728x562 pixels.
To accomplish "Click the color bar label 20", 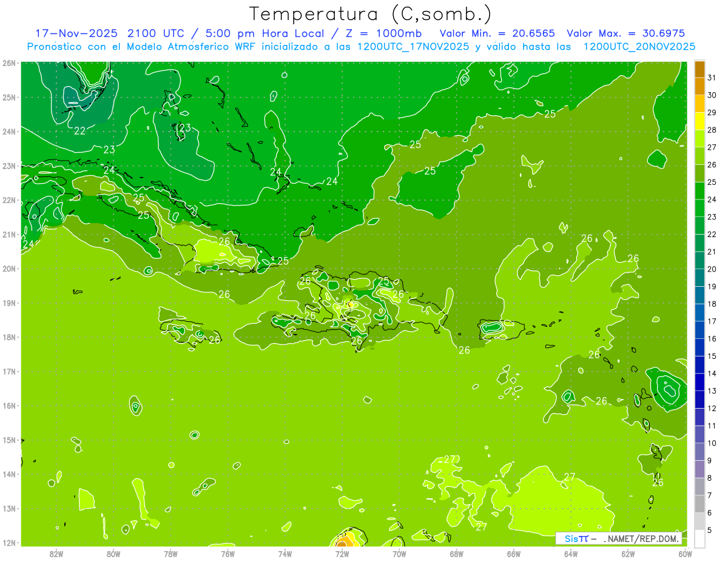I will pos(712,269).
